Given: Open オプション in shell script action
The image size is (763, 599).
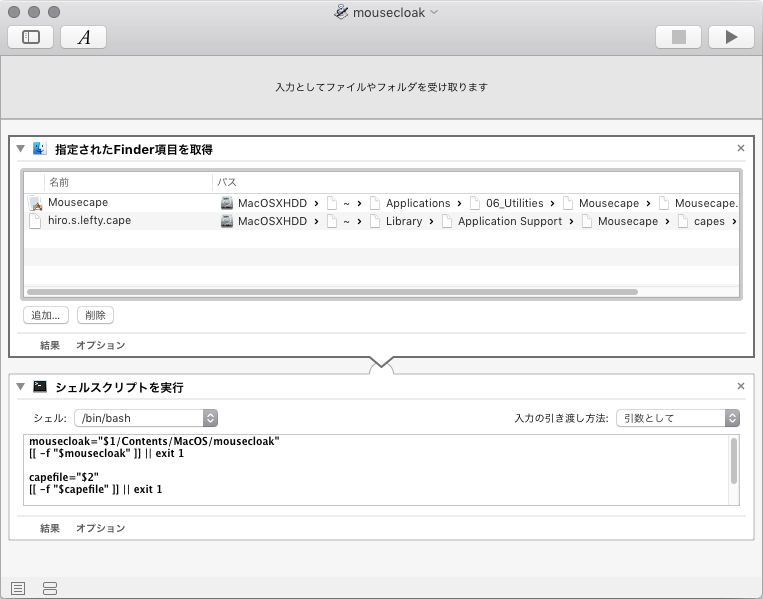Looking at the screenshot, I should click(100, 528).
